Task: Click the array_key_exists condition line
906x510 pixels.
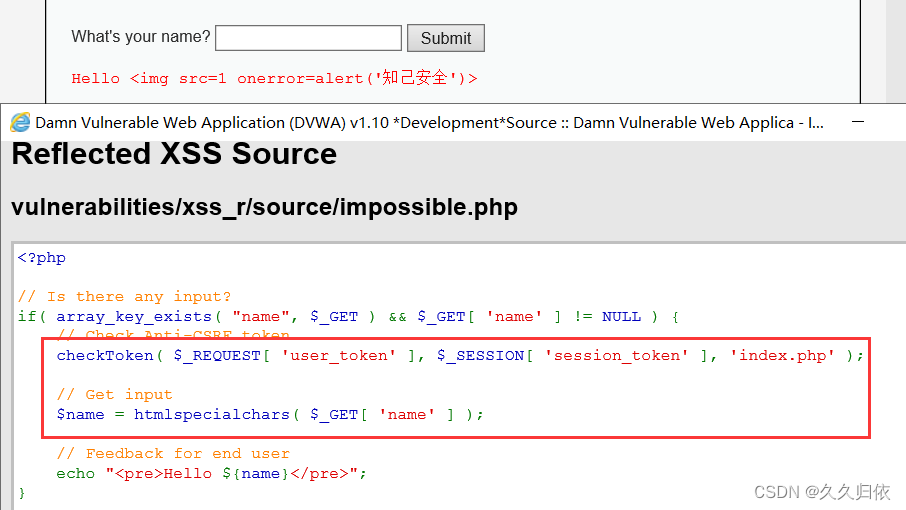Action: pos(348,317)
